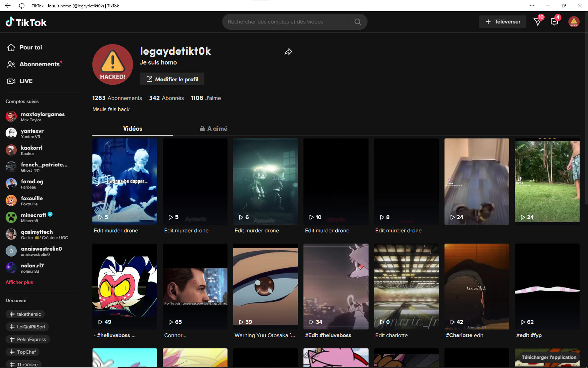
Task: Open qasimyttech avatar in followed accounts
Action: (11, 234)
